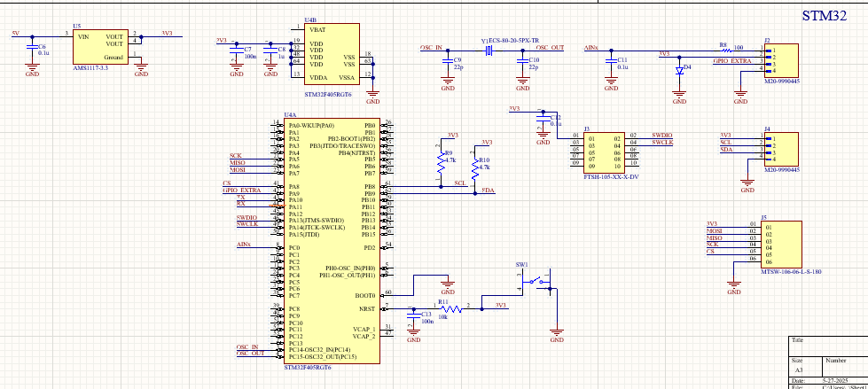Image resolution: width=868 pixels, height=389 pixels.
Task: Select the crystal Y1 symbol
Action: tap(489, 51)
